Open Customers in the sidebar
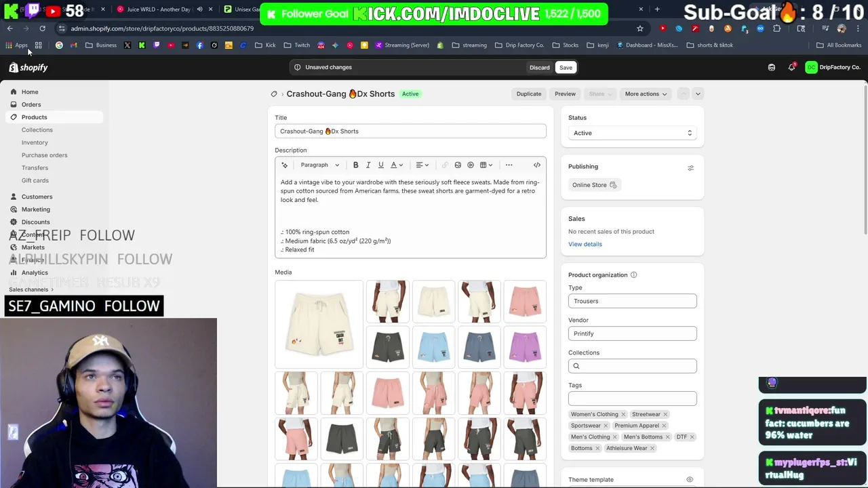This screenshot has height=488, width=868. (37, 197)
